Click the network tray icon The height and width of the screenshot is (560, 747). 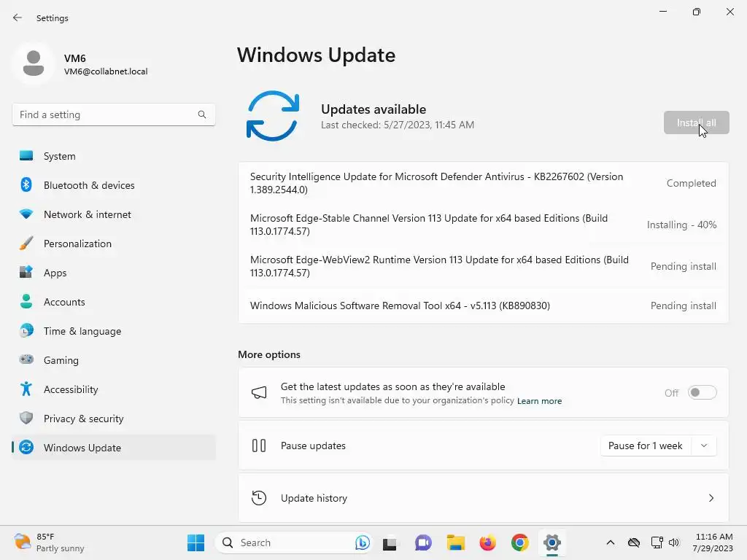[x=657, y=542]
